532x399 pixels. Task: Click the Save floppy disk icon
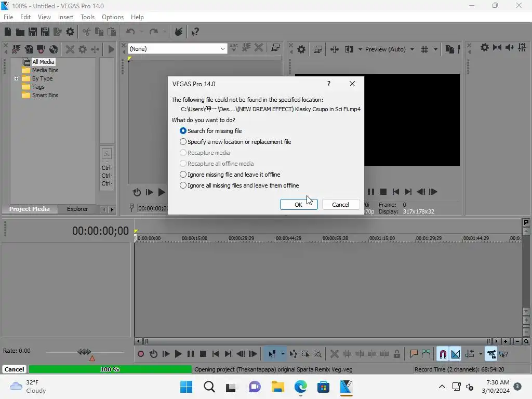tap(33, 32)
